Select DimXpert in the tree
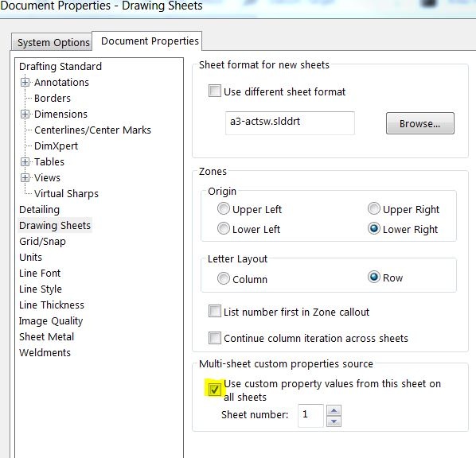The height and width of the screenshot is (458, 476). point(56,146)
